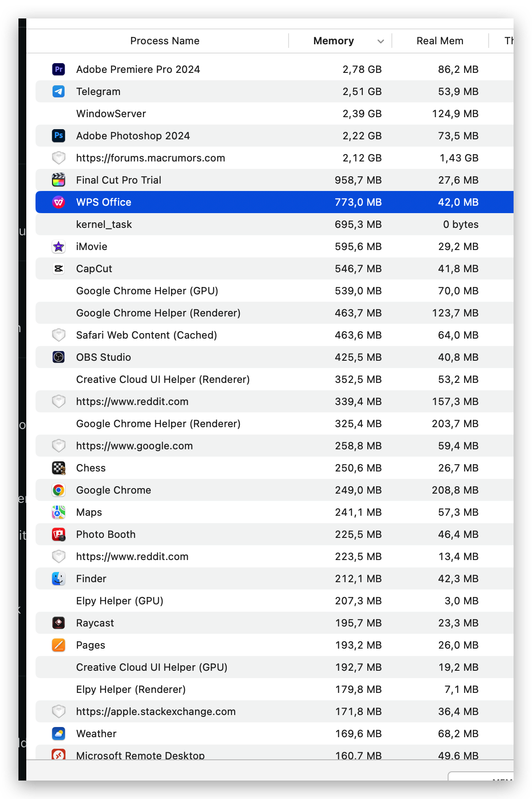Click the Google Chrome icon
Viewport: 532px width, 799px height.
[x=59, y=490]
